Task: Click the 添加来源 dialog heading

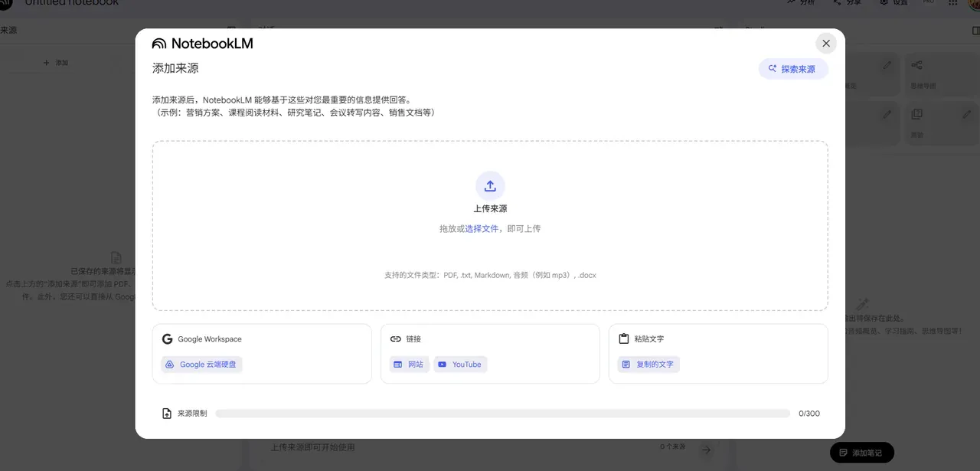Action: pyautogui.click(x=175, y=68)
